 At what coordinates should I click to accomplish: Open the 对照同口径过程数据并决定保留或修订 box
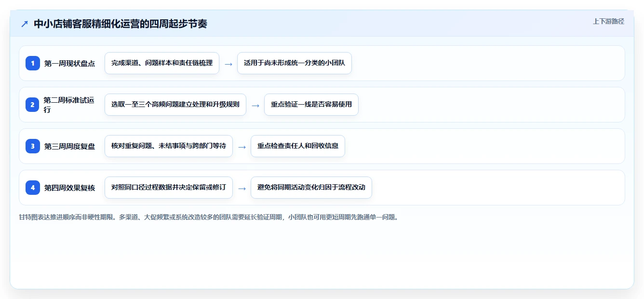pos(169,188)
